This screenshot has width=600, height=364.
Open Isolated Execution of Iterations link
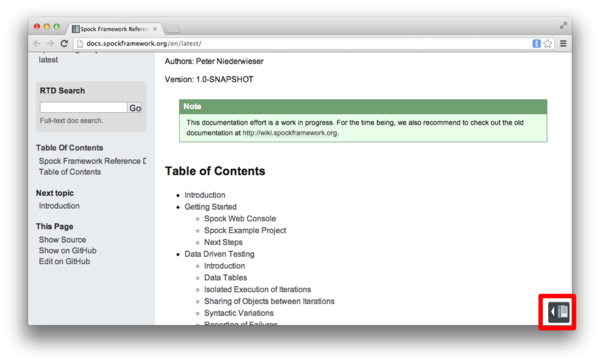pos(258,290)
